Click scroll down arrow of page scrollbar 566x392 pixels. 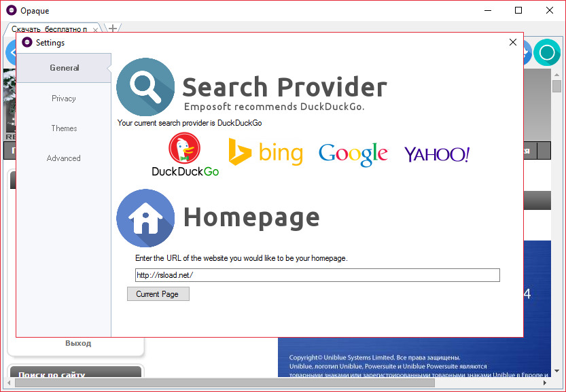556,371
